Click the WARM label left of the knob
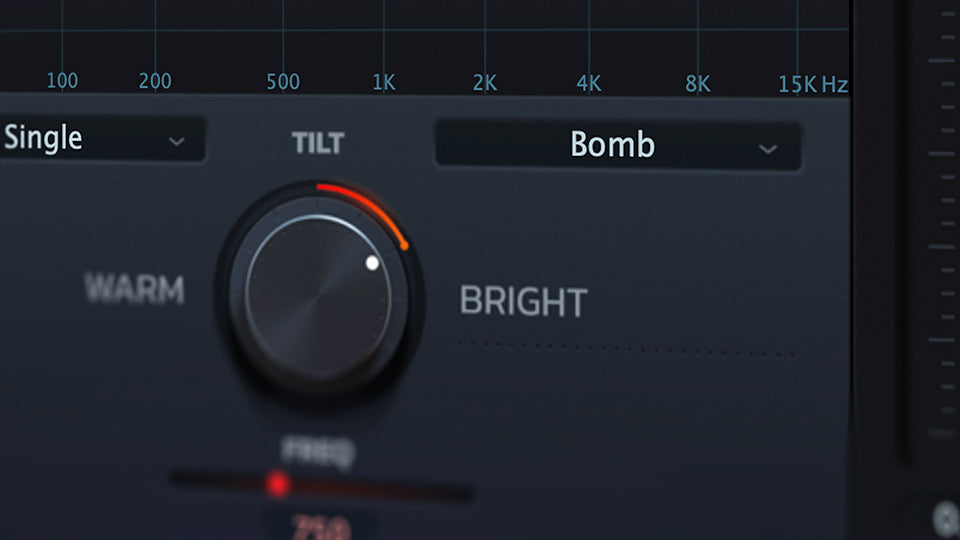This screenshot has width=960, height=540. 134,288
